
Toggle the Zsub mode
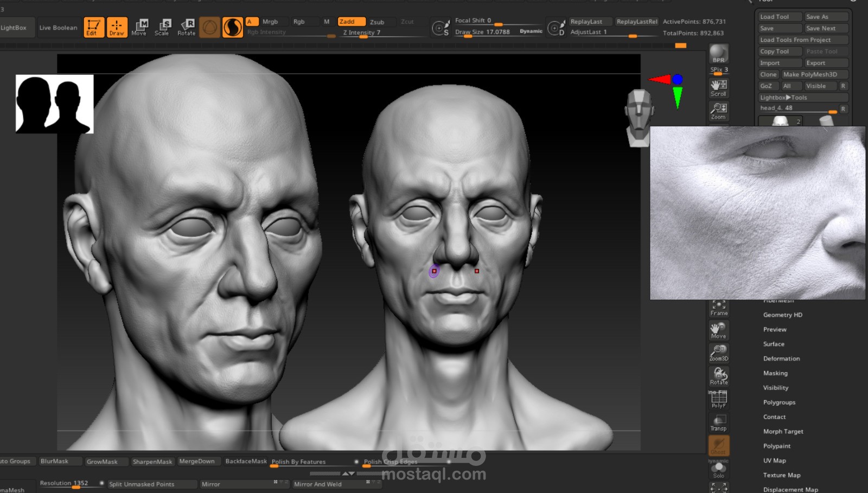(377, 22)
